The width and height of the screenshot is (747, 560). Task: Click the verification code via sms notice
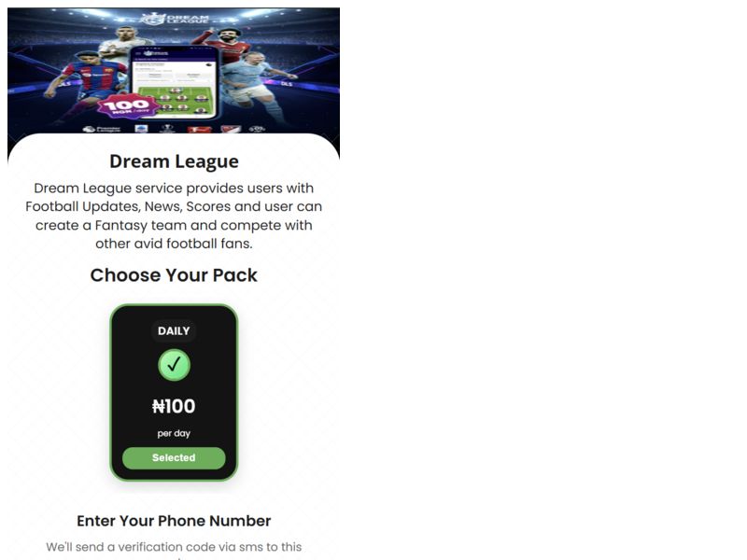(174, 549)
